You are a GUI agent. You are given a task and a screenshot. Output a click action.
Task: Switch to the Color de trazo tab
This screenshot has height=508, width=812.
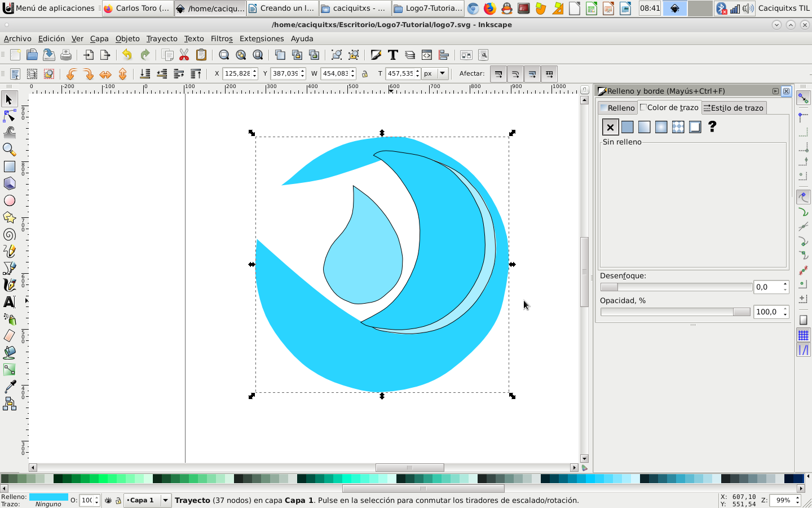(669, 107)
